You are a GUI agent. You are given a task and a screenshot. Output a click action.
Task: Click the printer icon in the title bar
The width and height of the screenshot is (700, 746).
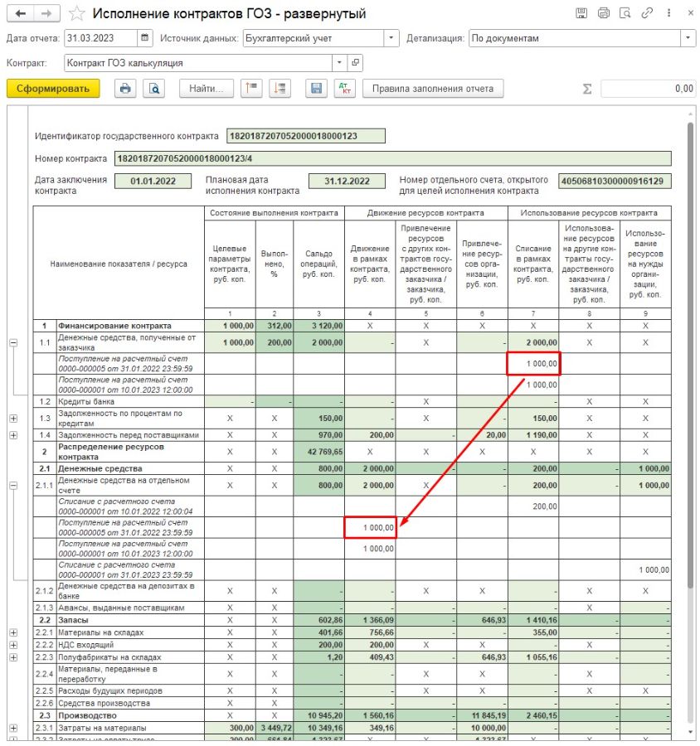click(603, 13)
